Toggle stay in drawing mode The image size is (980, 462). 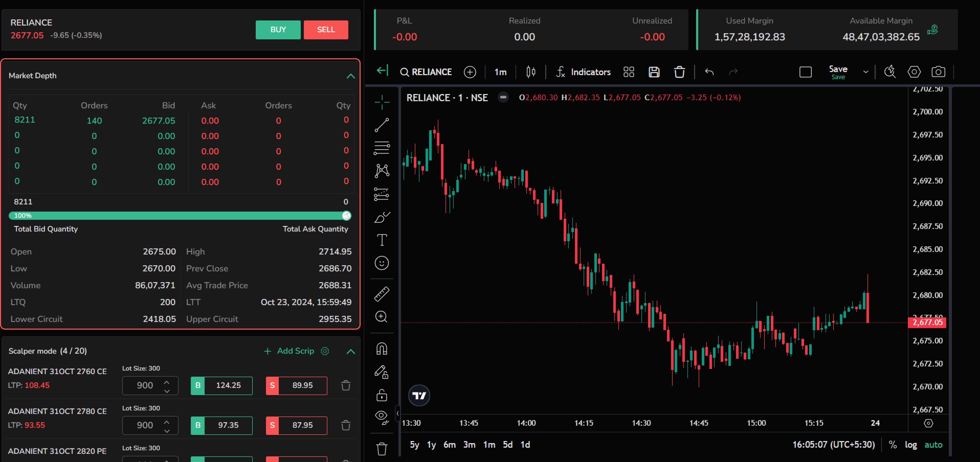pos(382,372)
